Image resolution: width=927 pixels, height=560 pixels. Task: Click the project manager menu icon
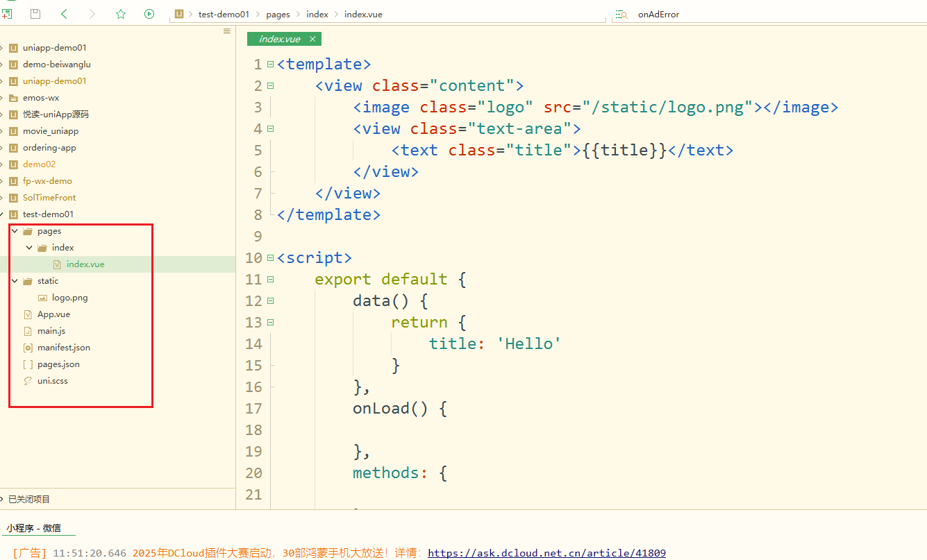226,31
